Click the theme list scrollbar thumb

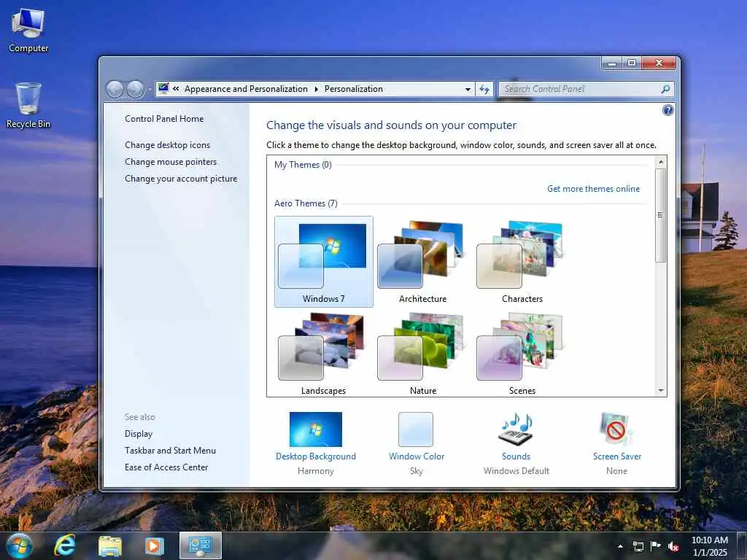(x=661, y=215)
